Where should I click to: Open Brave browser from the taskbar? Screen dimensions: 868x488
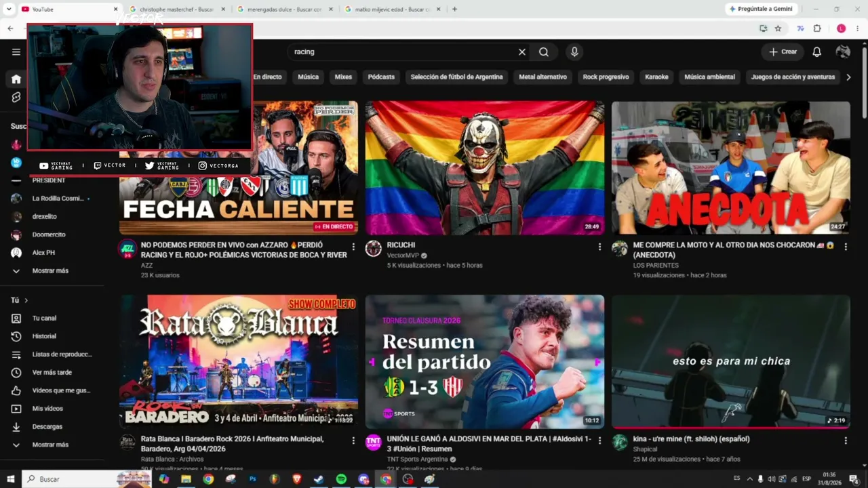(x=297, y=479)
